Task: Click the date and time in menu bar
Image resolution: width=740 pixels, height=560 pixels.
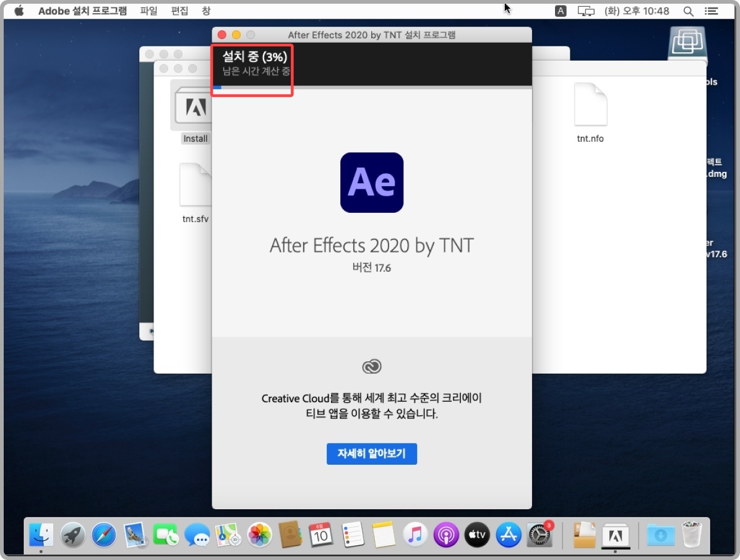Action: 637,11
